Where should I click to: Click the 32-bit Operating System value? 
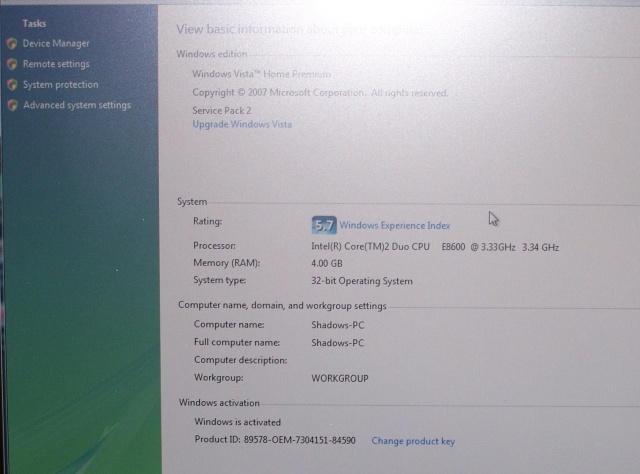[362, 281]
